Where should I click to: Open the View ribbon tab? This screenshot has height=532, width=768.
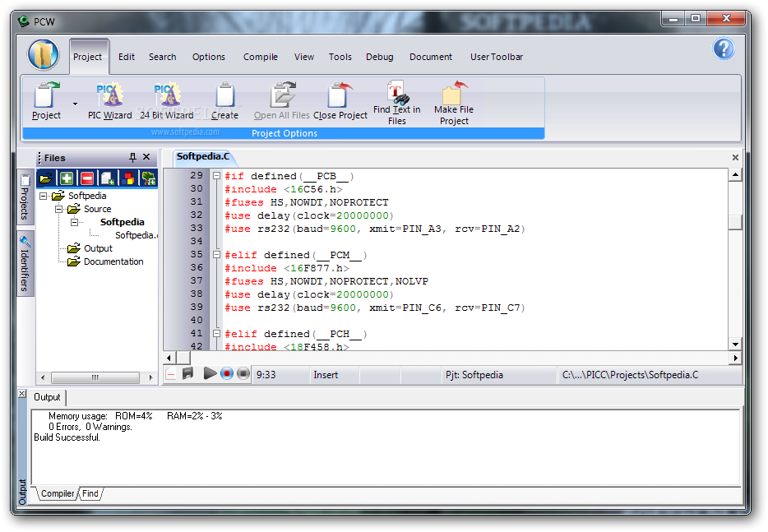(x=304, y=57)
